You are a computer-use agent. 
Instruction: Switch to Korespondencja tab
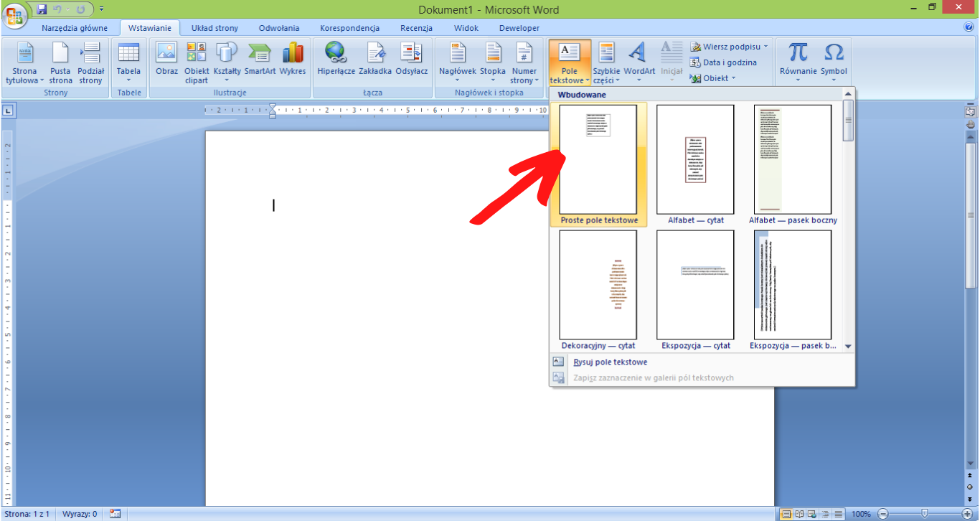(x=350, y=28)
